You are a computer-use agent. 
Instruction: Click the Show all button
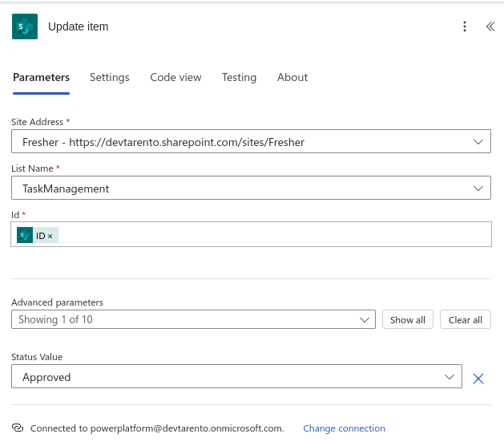(x=408, y=320)
